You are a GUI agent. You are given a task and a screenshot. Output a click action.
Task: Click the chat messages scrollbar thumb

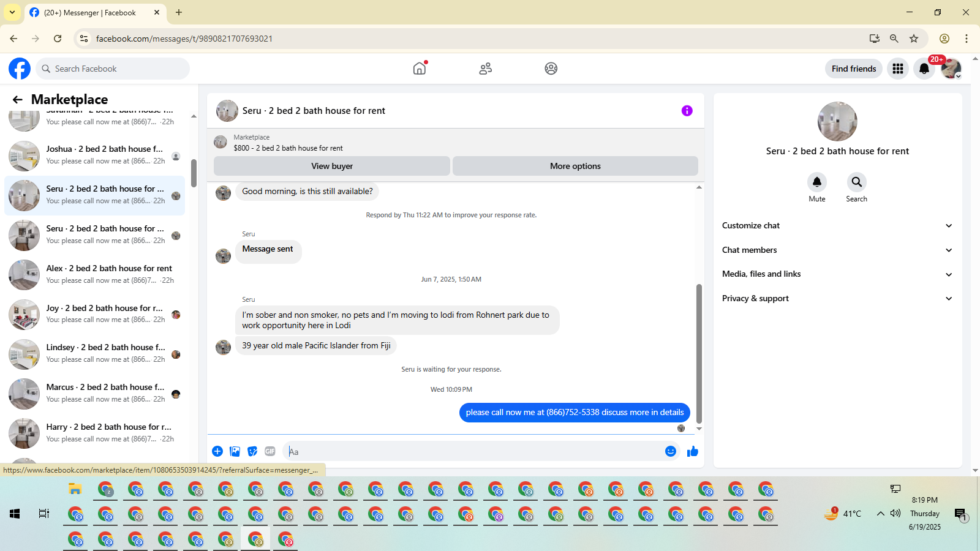coord(699,353)
